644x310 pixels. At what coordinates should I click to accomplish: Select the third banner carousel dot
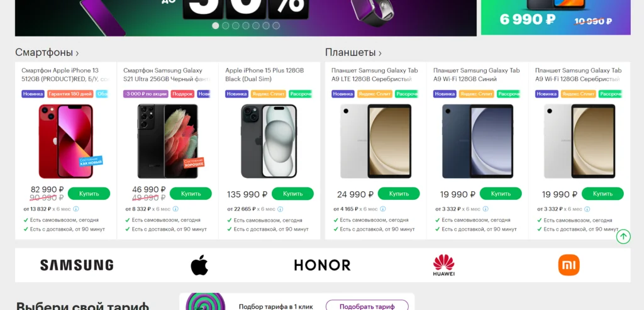click(x=236, y=25)
